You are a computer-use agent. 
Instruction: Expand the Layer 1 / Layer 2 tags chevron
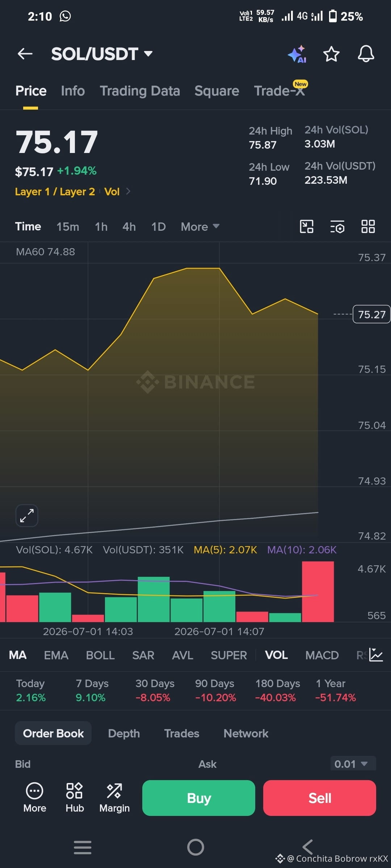(x=128, y=191)
